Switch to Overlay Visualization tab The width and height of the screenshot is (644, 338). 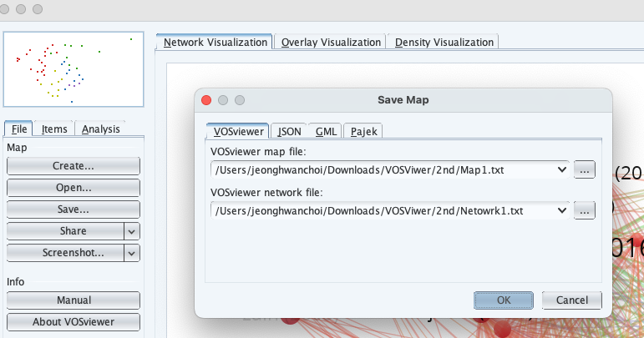[331, 42]
